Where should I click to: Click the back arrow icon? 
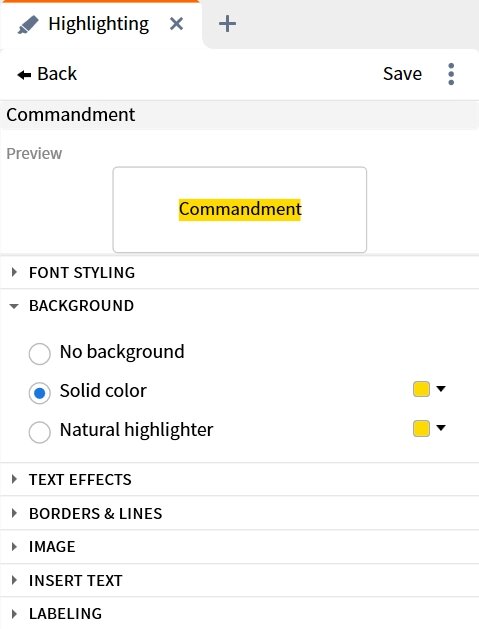click(x=24, y=75)
